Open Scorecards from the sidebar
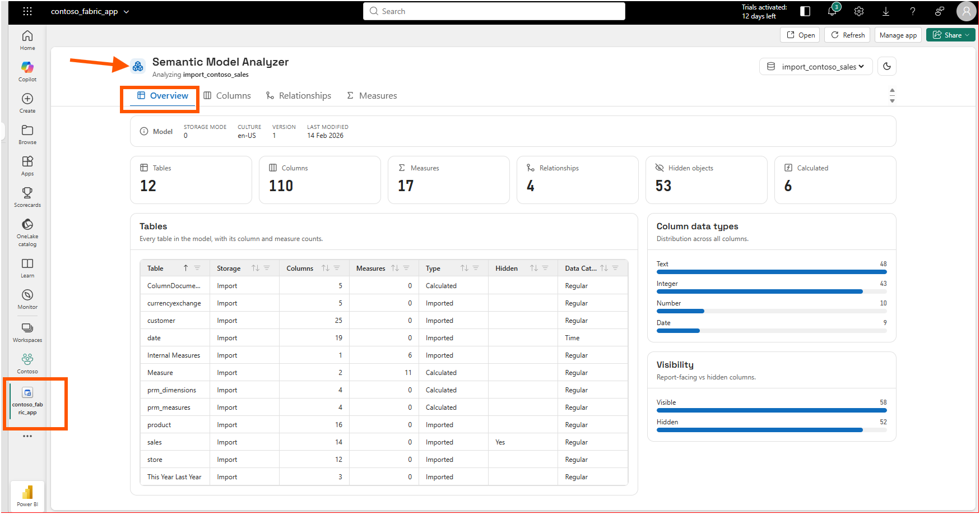 point(27,197)
